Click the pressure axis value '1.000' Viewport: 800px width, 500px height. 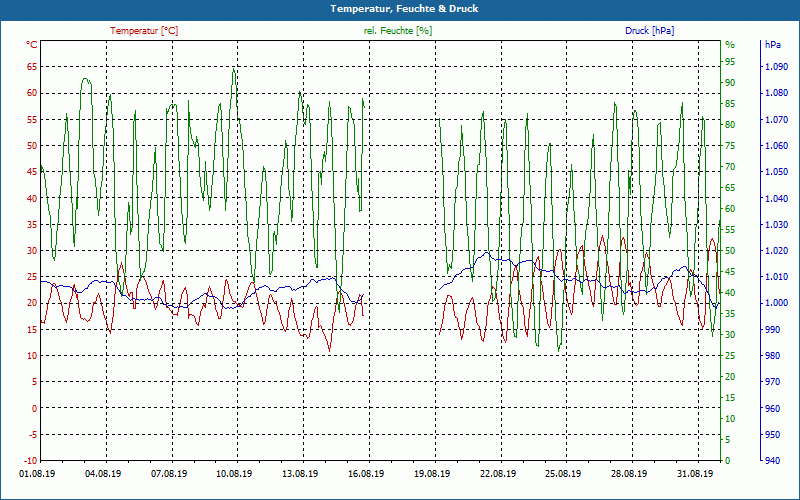pos(777,303)
